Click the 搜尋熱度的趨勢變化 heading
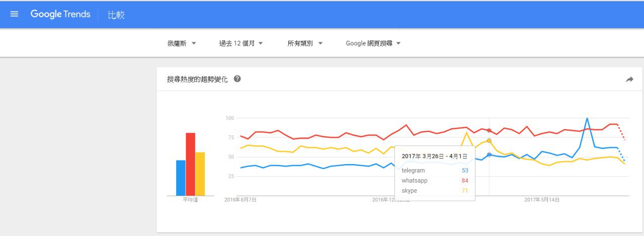 click(x=197, y=80)
